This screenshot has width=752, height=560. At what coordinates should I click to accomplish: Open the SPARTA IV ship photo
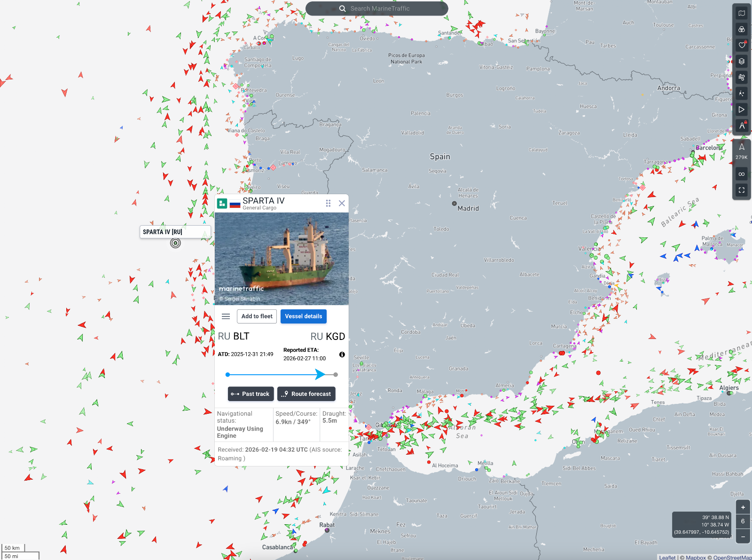(282, 259)
